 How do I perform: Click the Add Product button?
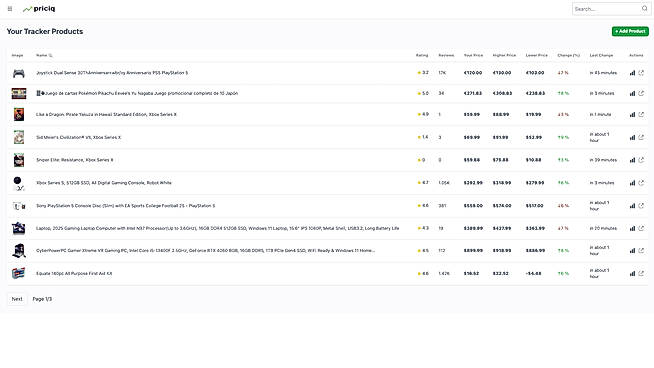point(630,31)
